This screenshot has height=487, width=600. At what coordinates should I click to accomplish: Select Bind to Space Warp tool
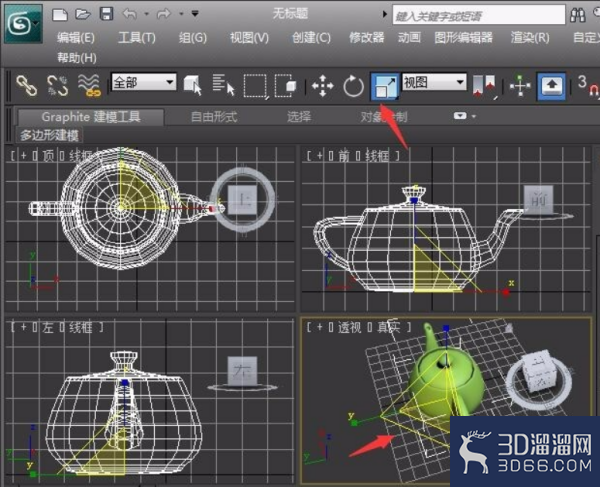(89, 85)
